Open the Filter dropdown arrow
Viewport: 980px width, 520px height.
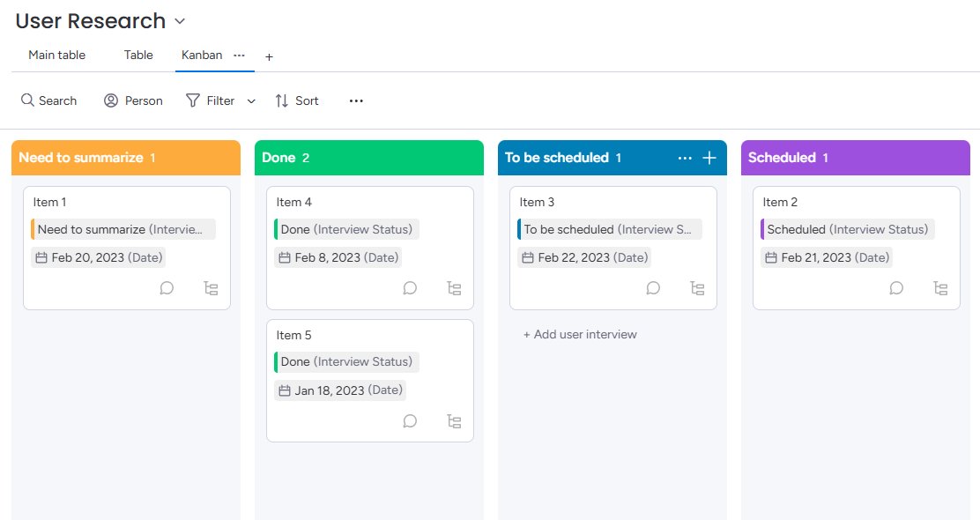(251, 100)
